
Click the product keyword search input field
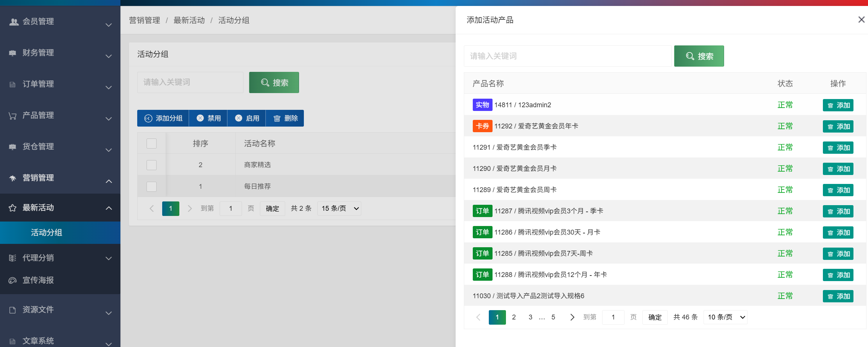point(567,56)
